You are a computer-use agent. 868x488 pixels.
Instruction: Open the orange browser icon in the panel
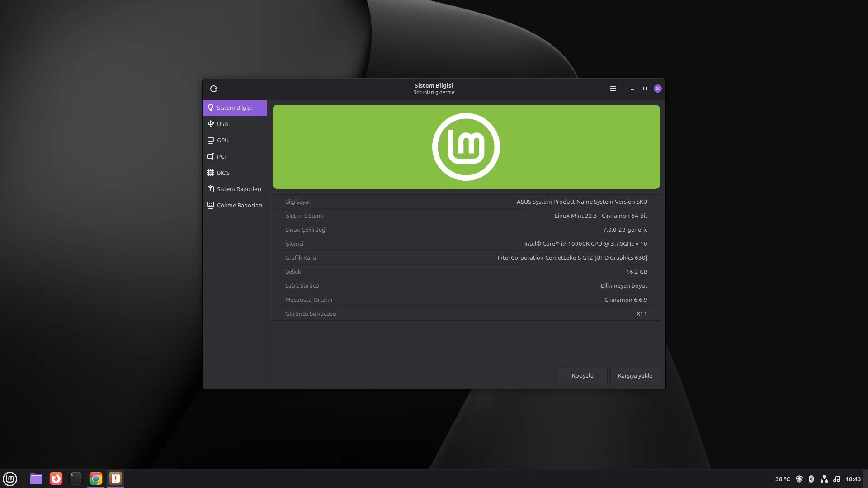pyautogui.click(x=56, y=479)
